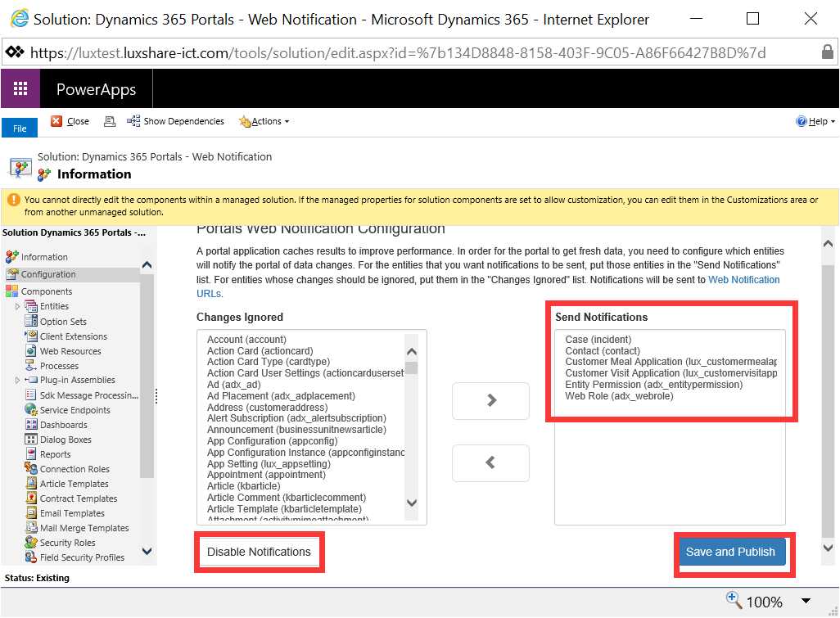This screenshot has width=840, height=618.
Task: Click the URL address bar field
Action: 420,52
